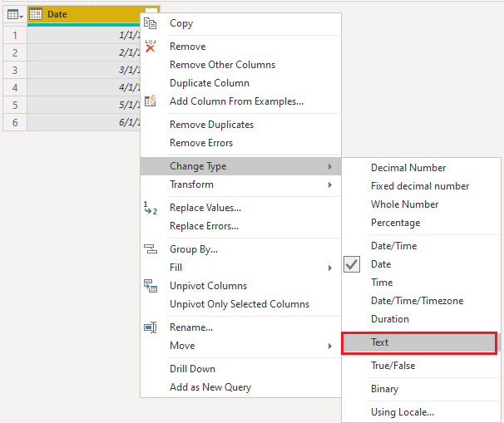Viewport: 504px width, 423px height.
Task: Select Duplicate Column entry
Action: coord(240,83)
